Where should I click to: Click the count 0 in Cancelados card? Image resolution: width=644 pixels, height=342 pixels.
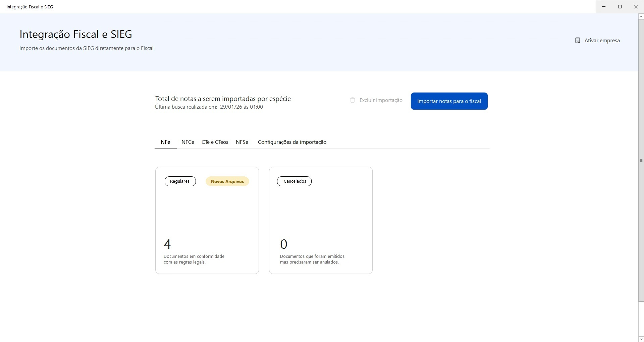coord(284,244)
